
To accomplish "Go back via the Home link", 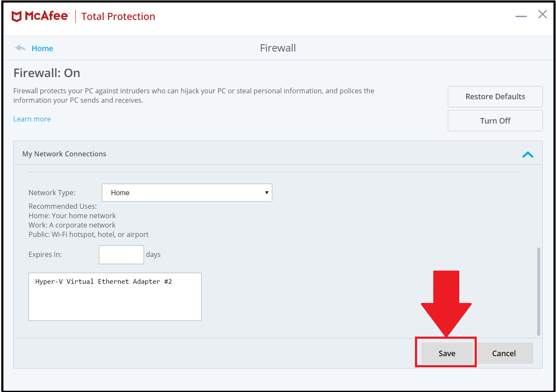I will point(42,49).
